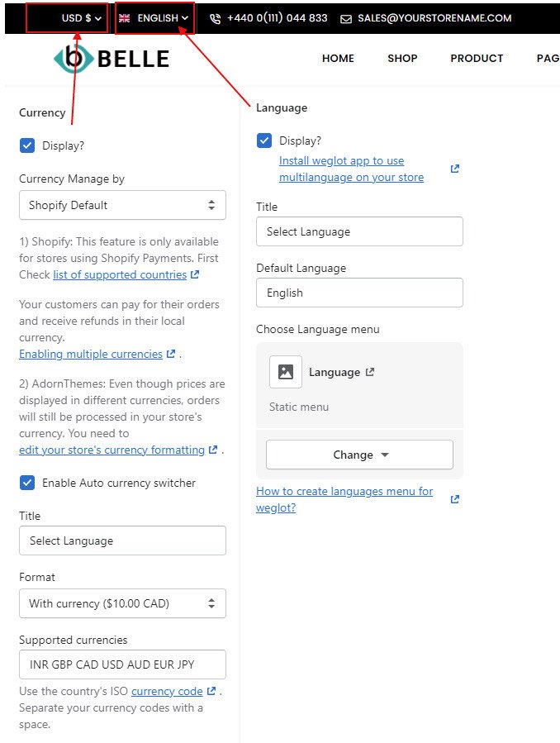Click external link icon next to weglot install

[x=454, y=169]
